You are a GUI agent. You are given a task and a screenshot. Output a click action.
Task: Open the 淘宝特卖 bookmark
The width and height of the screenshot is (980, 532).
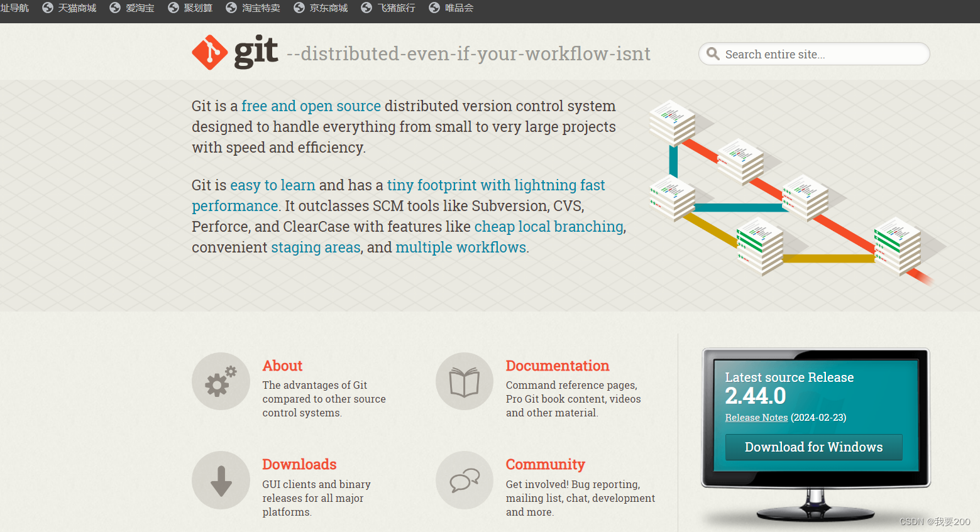coord(261,8)
